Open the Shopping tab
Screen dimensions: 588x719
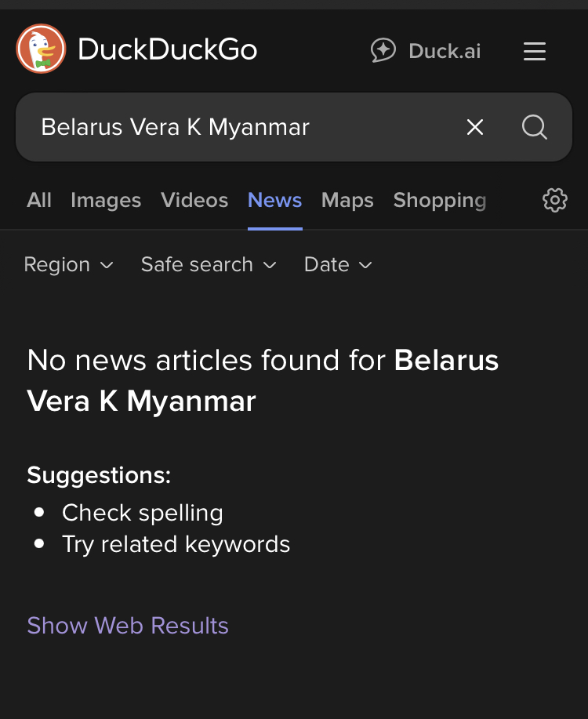440,201
